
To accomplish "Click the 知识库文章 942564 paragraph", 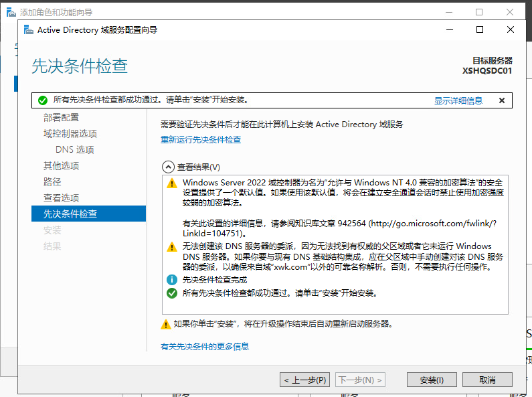I will tap(340, 228).
